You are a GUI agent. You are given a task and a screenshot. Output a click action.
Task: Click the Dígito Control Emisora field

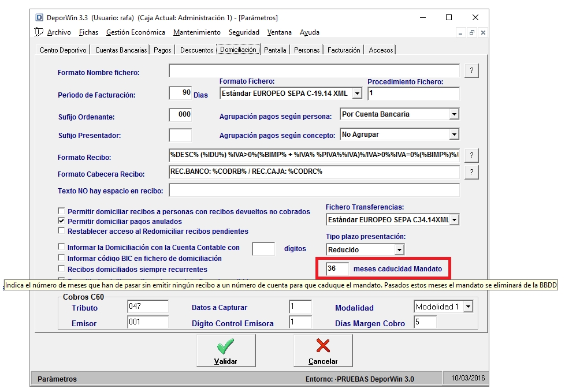coord(300,322)
